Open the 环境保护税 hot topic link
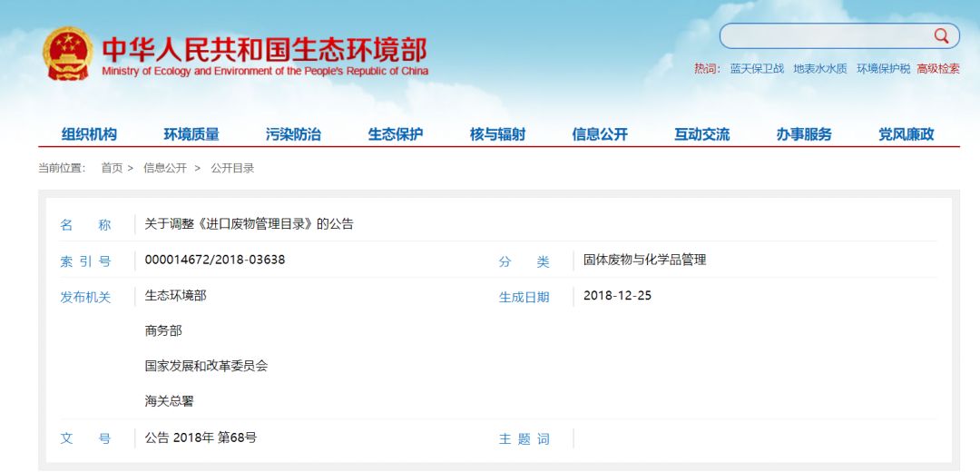 coord(883,69)
